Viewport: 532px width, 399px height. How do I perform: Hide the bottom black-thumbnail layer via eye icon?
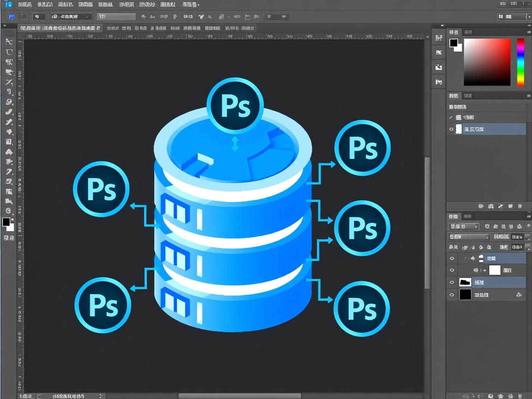click(x=452, y=295)
